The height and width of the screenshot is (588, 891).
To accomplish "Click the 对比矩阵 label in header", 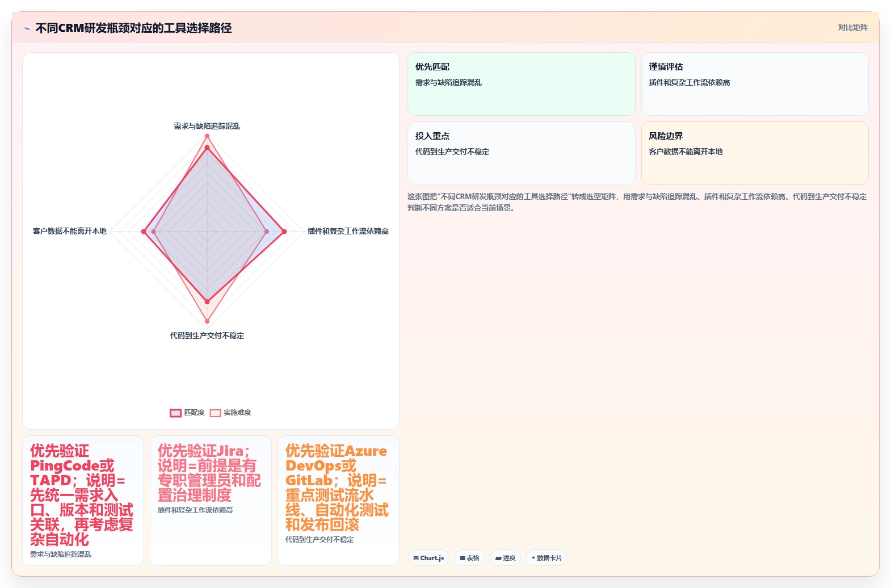I will point(852,27).
